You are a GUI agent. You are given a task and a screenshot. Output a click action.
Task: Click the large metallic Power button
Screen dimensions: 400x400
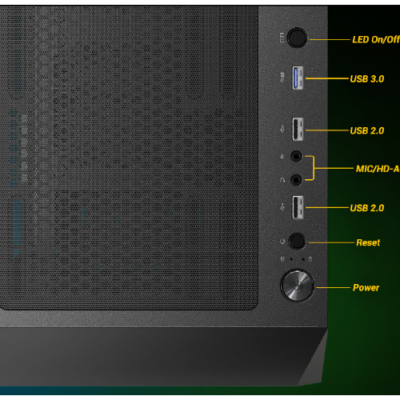coord(297,286)
